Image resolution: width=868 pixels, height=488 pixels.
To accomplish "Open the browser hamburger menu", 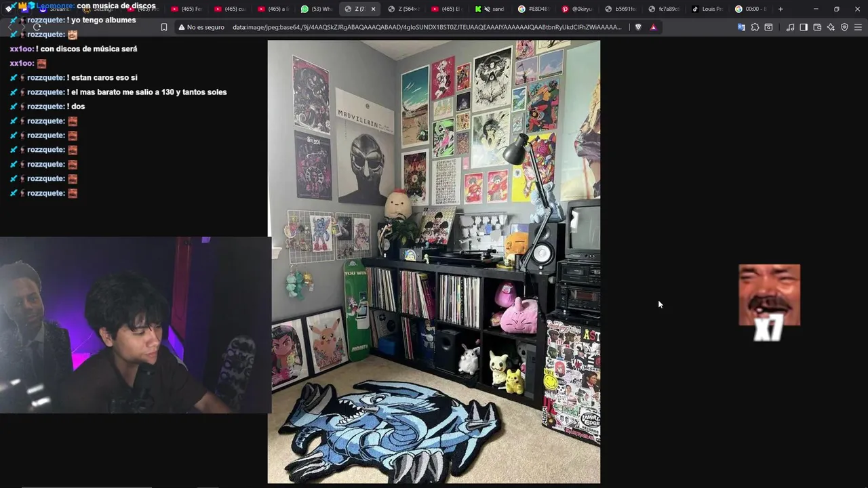I will (859, 27).
